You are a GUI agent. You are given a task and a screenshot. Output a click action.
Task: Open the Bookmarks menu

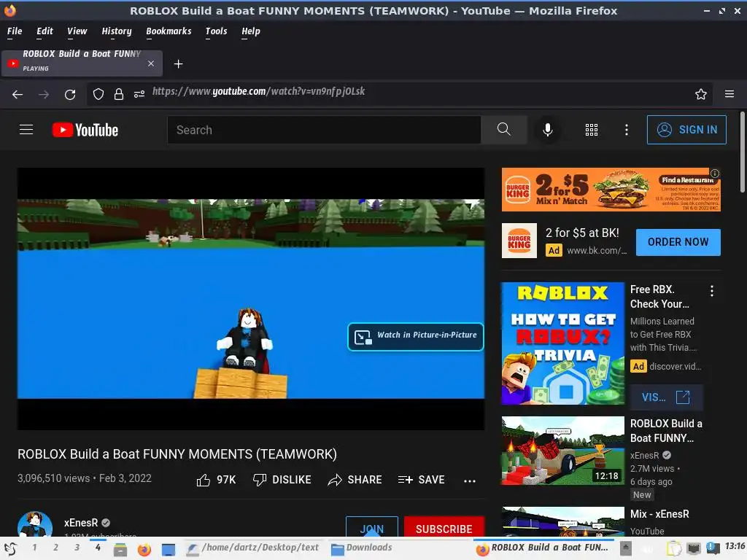[x=169, y=31]
